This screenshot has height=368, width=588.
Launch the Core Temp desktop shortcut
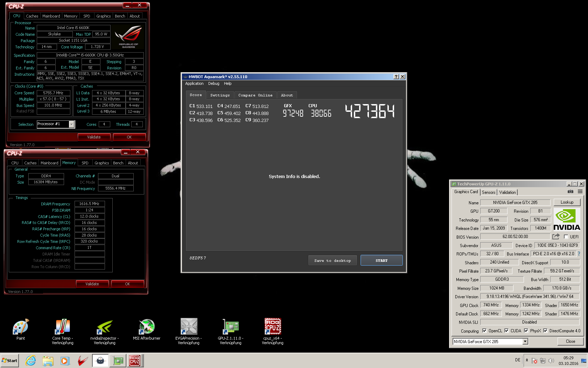63,332
